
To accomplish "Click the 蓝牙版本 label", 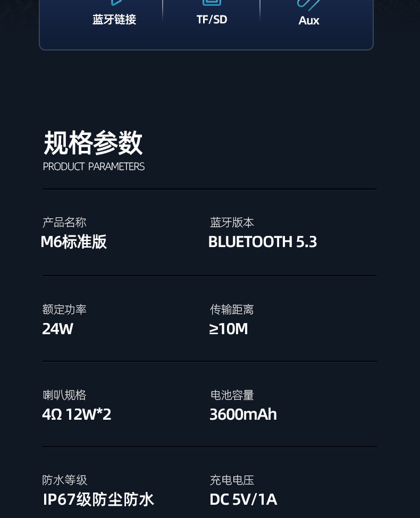I will (x=232, y=223).
